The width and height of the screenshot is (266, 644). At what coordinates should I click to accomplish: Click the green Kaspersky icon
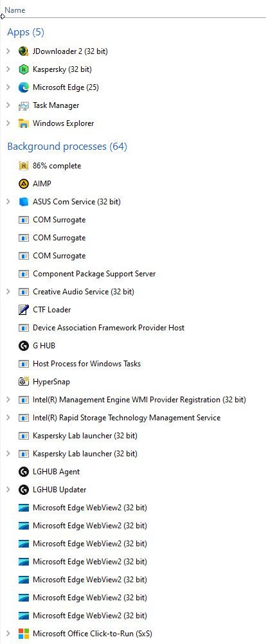(24, 69)
